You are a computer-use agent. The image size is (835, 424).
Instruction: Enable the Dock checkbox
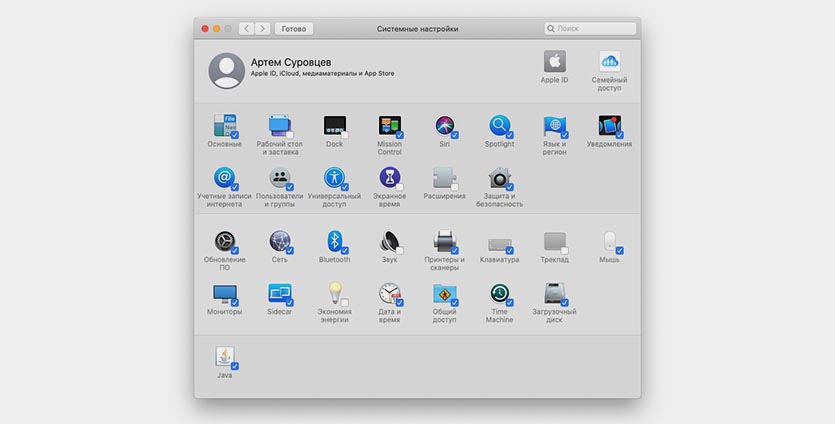pyautogui.click(x=344, y=134)
